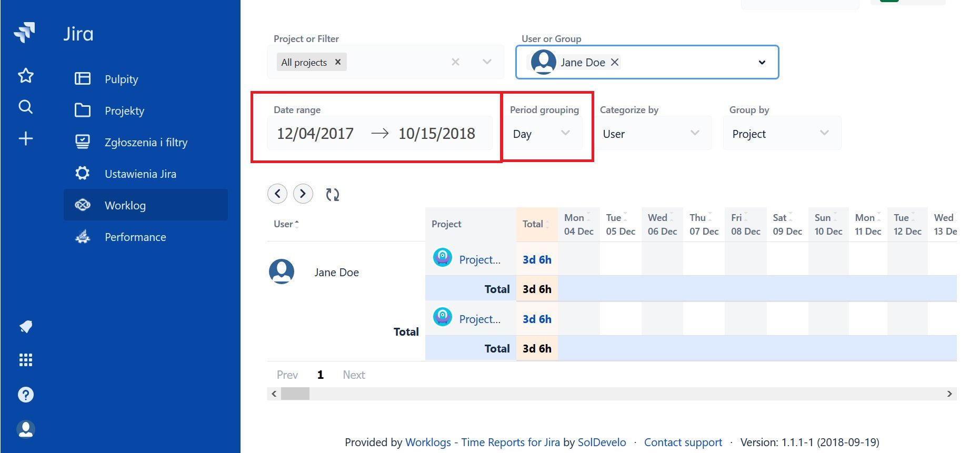
Task: Open the app switcher grid icon
Action: [x=26, y=360]
